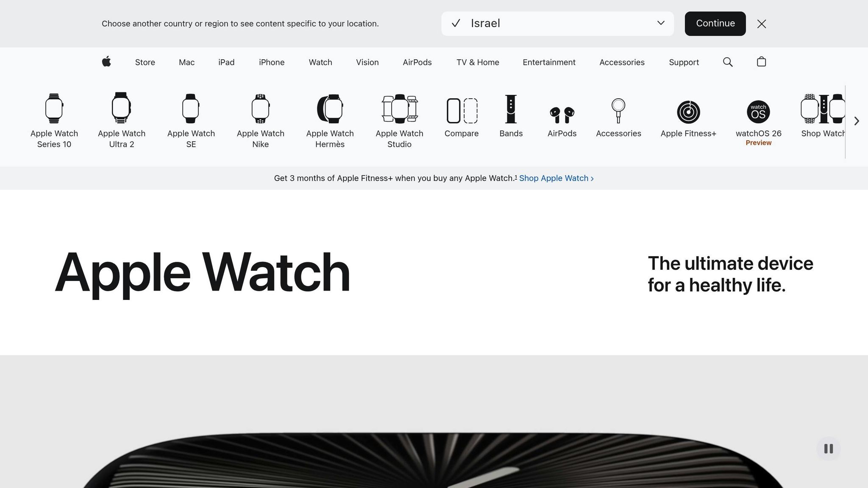Select the Apple Watch SE icon
The image size is (868, 488).
click(191, 108)
